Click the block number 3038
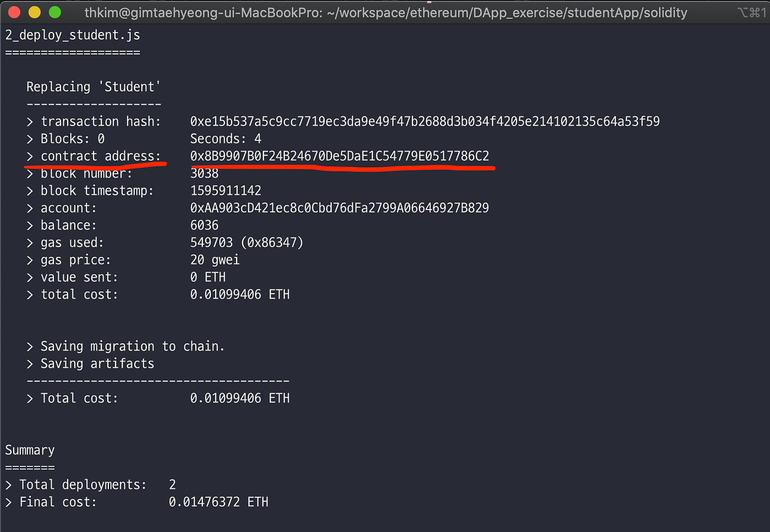Image resolution: width=770 pixels, height=532 pixels. pos(204,174)
